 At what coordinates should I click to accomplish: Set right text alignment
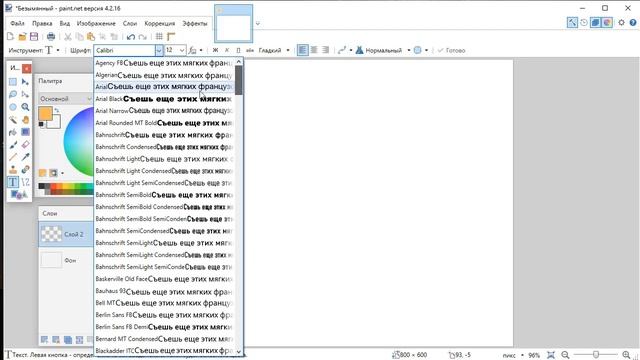[x=325, y=50]
